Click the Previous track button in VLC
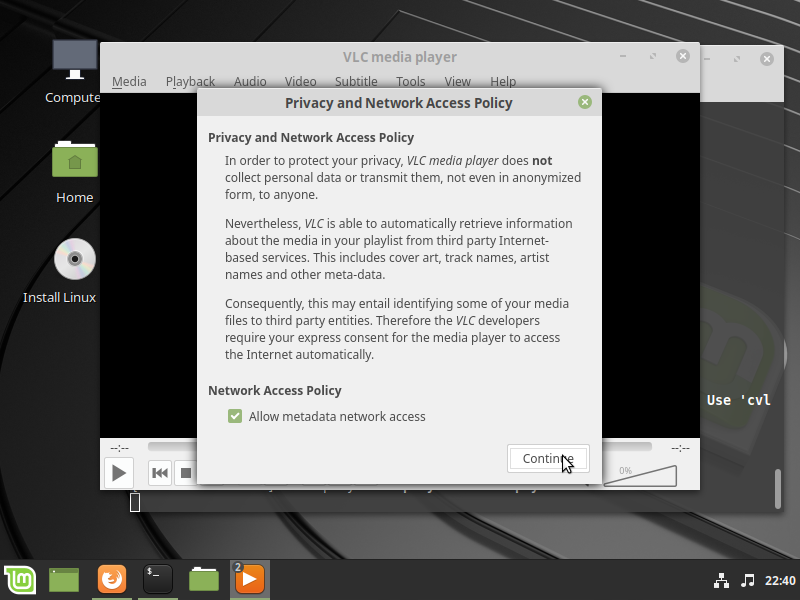This screenshot has width=800, height=600. 160,473
